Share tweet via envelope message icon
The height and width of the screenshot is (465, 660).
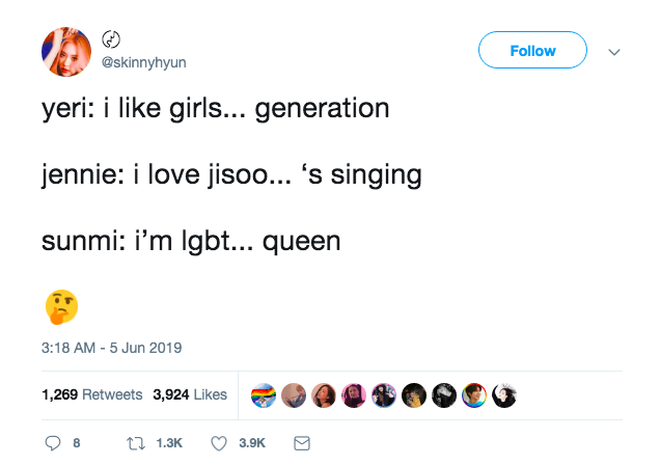302,443
